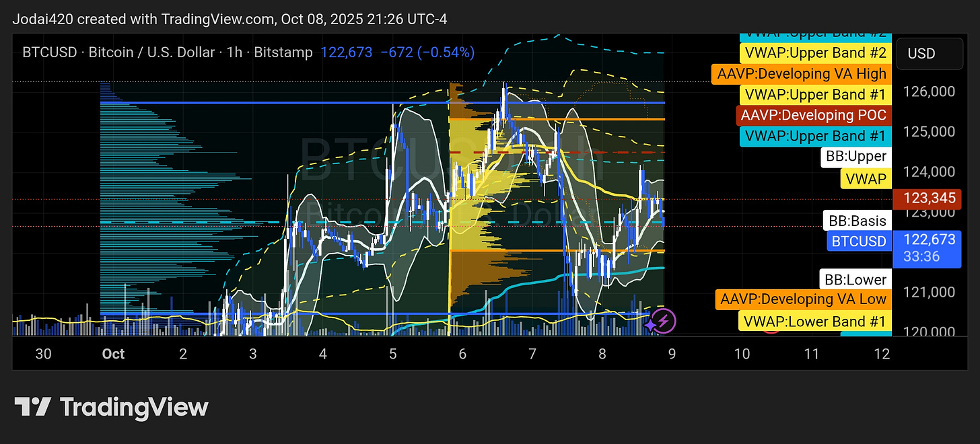Select the yellow VWAP:Upper Band #1 label
980x444 pixels.
pos(816,95)
